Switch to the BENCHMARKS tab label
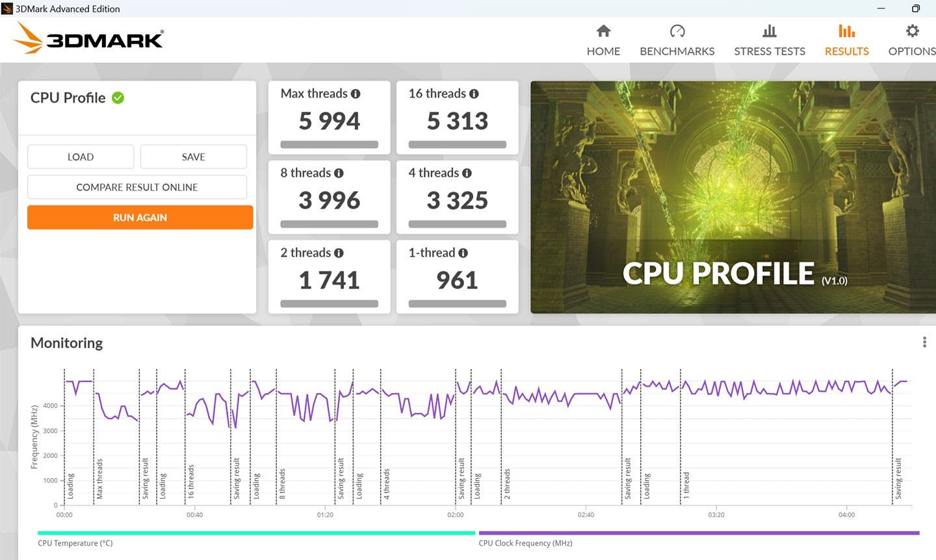The height and width of the screenshot is (560, 936). 677,51
